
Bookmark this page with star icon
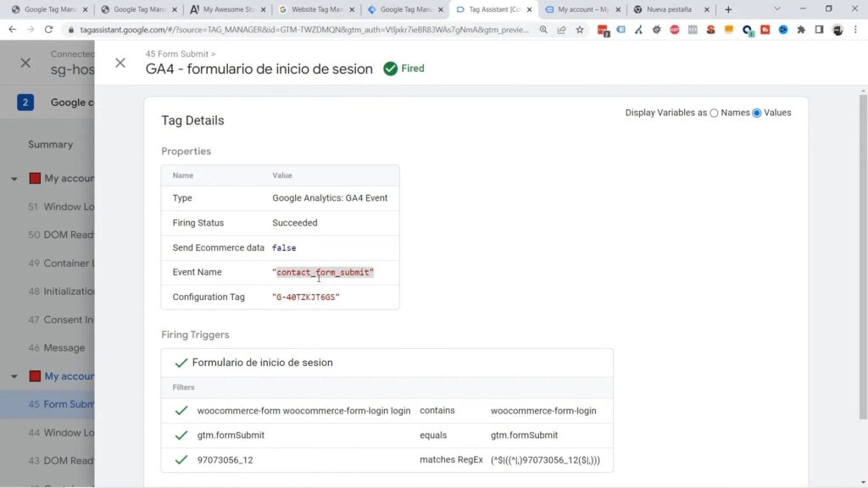[580, 30]
